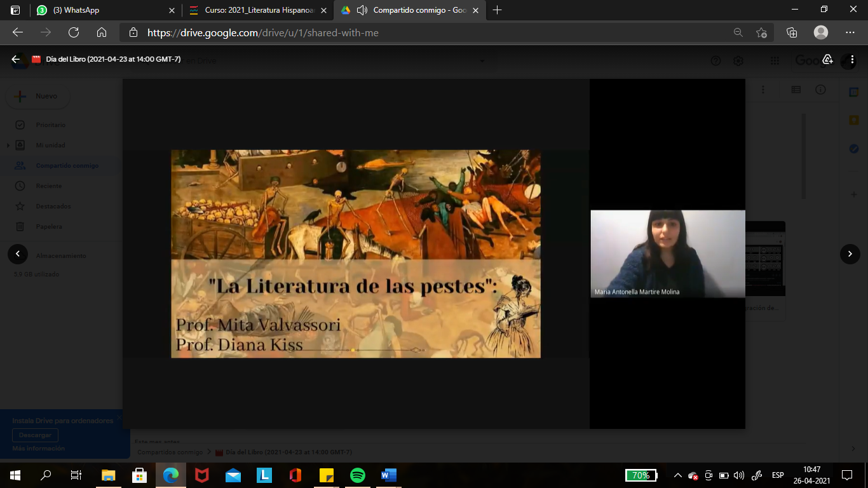Viewport: 868px width, 488px height.
Task: Click the Descargar Drive button
Action: 35,435
